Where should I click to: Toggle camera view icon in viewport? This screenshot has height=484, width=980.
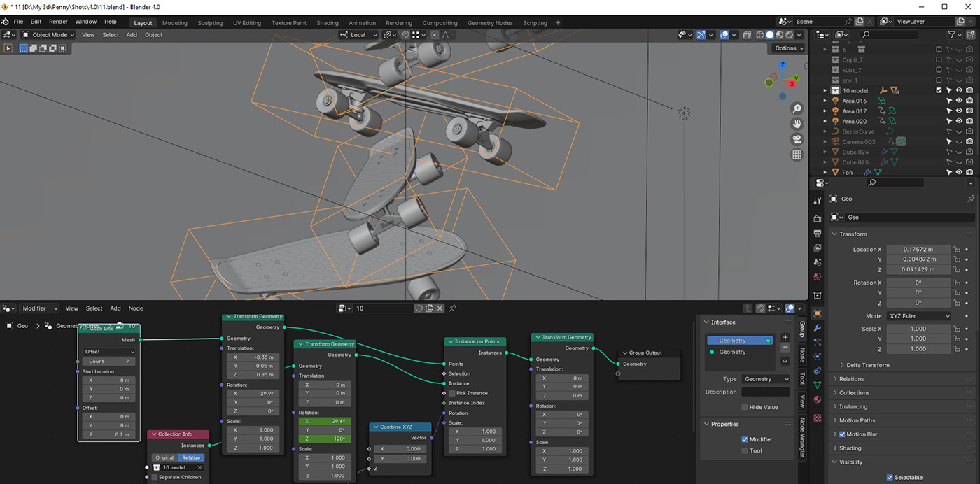(x=797, y=139)
